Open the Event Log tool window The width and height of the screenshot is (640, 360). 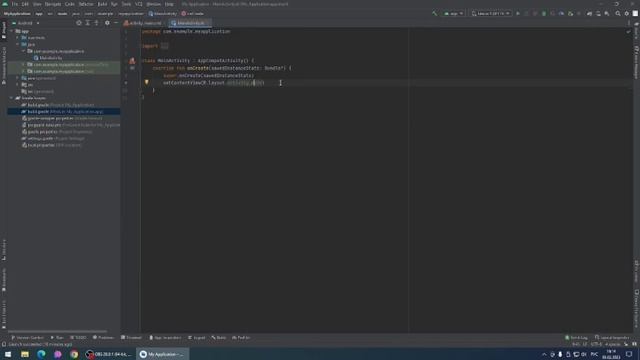(576, 338)
